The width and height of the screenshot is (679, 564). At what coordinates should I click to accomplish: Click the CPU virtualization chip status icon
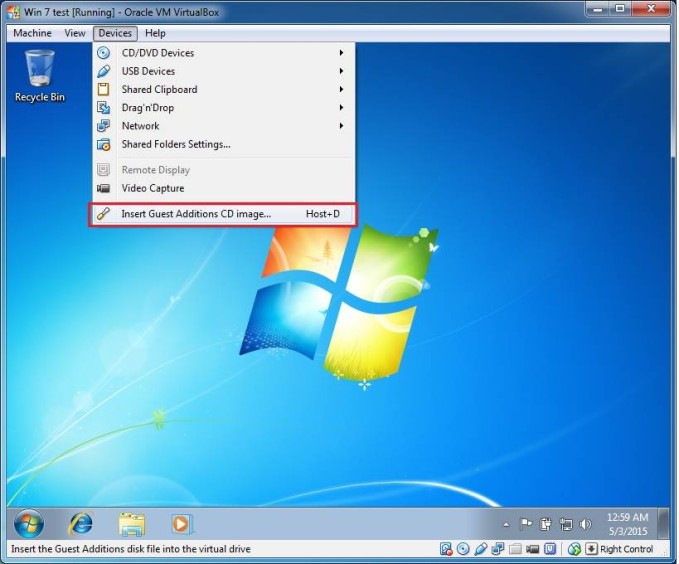[x=550, y=549]
